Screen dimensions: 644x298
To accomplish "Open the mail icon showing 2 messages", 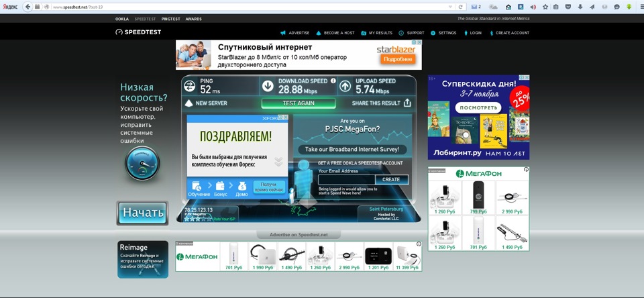I will pos(476,7).
